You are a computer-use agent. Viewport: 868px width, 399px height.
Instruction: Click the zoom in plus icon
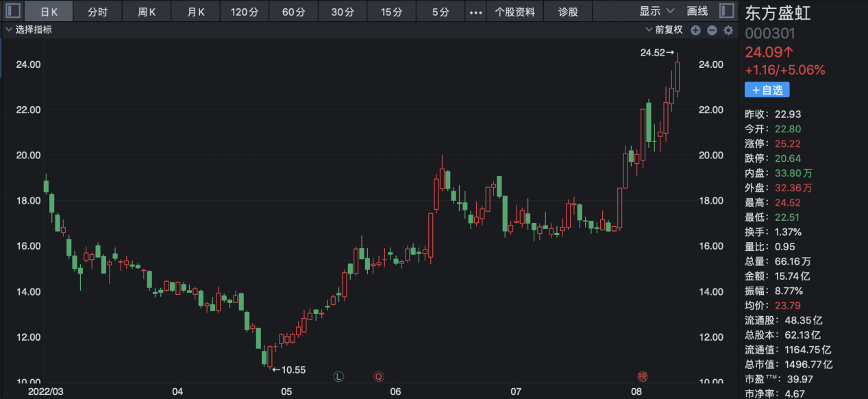(695, 30)
